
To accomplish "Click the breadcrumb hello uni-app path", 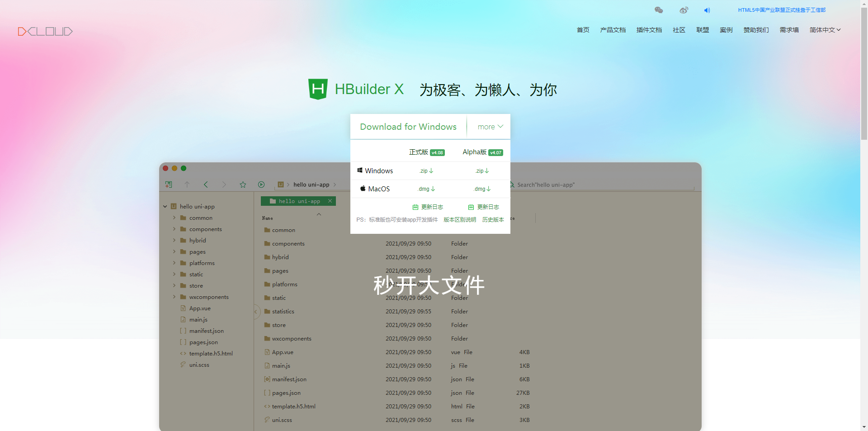I will [311, 185].
